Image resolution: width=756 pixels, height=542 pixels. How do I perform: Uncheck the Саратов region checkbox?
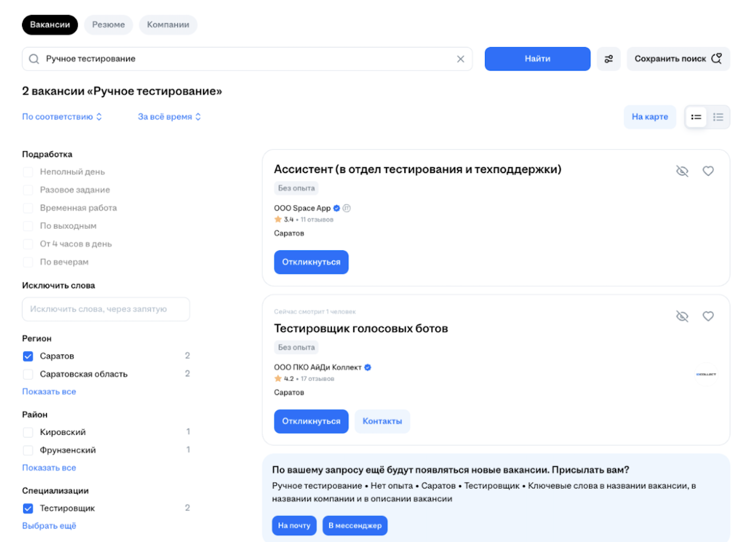pos(28,356)
